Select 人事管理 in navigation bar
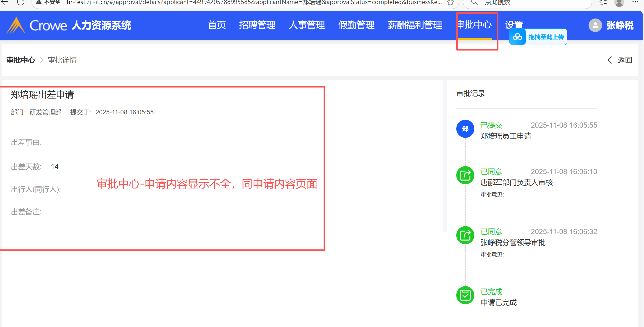This screenshot has height=327, width=644. [307, 25]
